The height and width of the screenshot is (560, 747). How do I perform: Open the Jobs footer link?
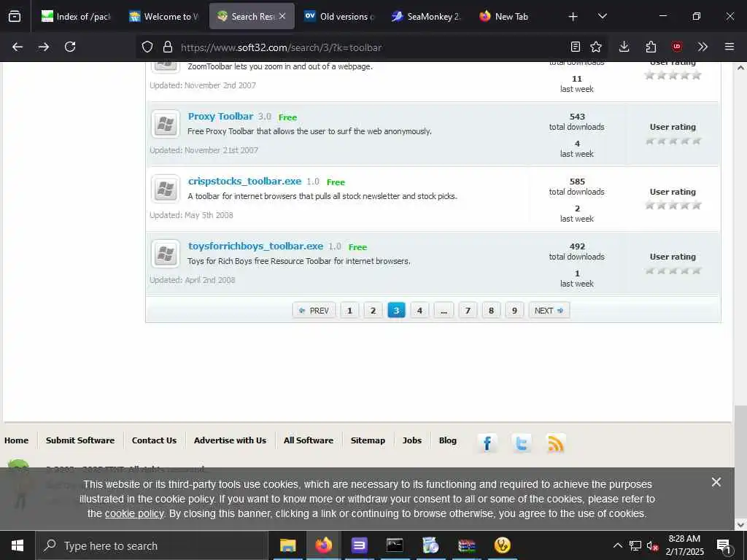tap(412, 440)
